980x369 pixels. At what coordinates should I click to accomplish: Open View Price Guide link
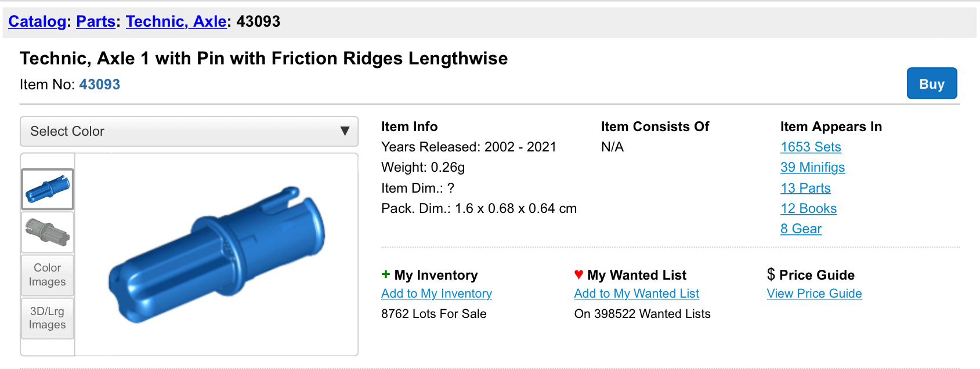coord(814,294)
